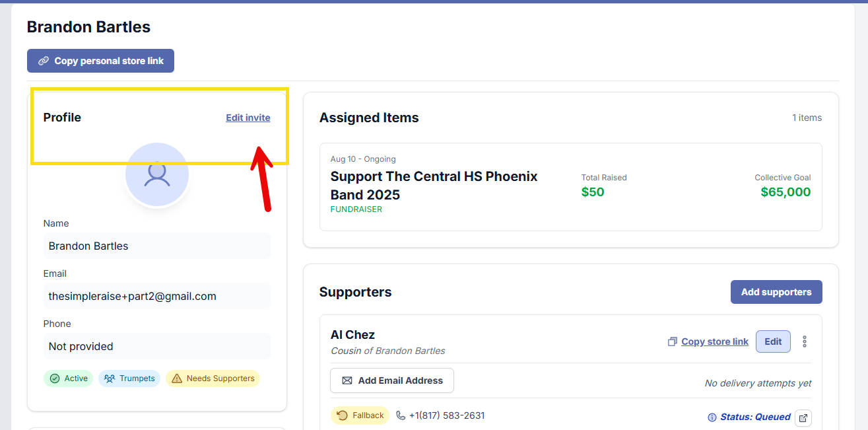Click the Add Email Address button
The image size is (868, 430).
click(x=392, y=380)
